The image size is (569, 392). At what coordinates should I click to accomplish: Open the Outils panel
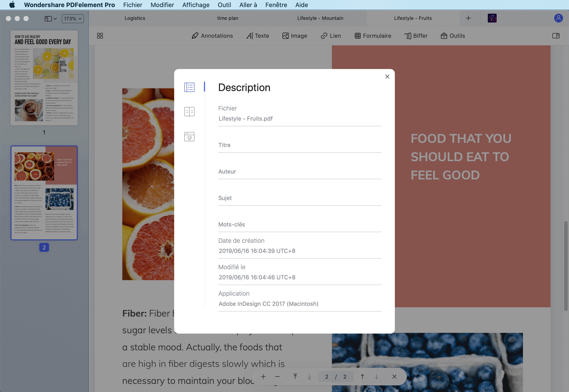coord(452,36)
